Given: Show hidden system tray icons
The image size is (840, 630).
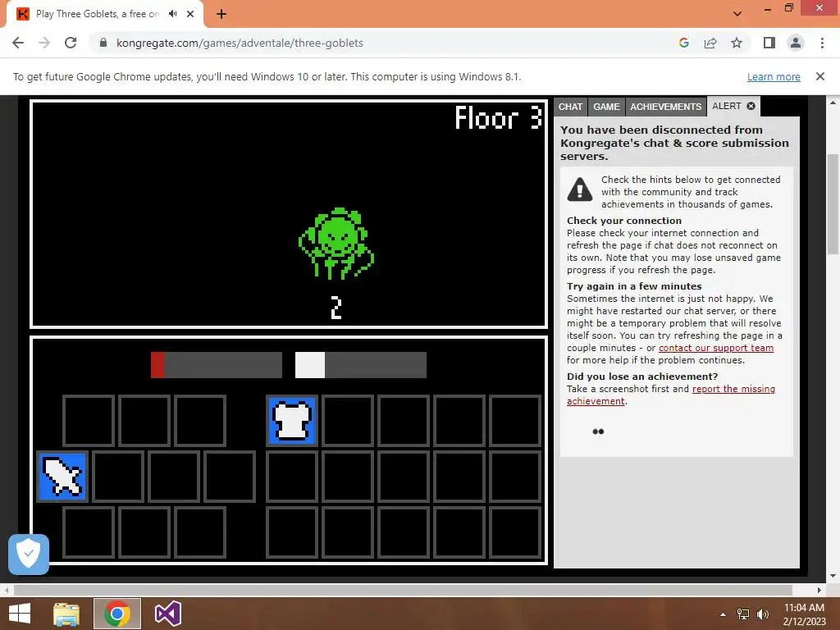Looking at the screenshot, I should point(724,614).
